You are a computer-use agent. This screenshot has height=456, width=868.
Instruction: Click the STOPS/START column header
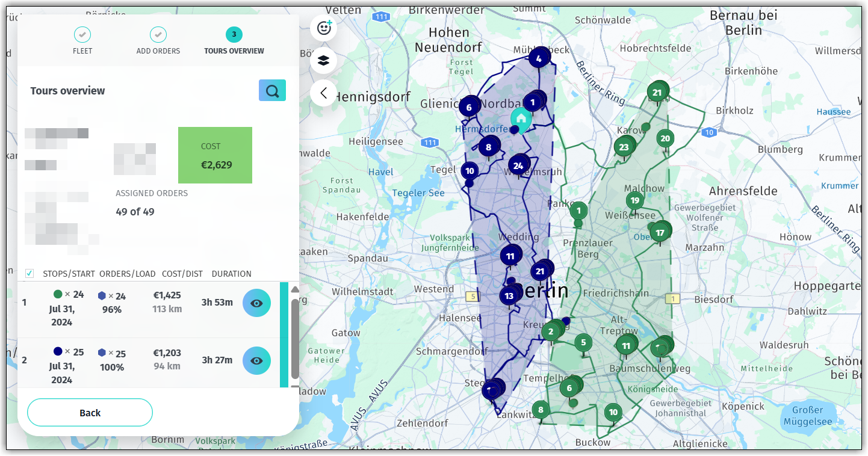tap(69, 274)
